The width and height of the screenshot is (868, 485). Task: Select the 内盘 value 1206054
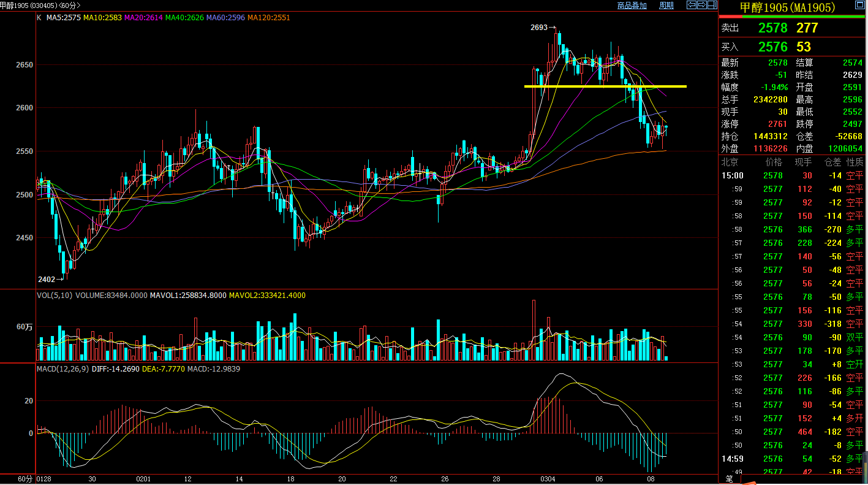coord(845,148)
